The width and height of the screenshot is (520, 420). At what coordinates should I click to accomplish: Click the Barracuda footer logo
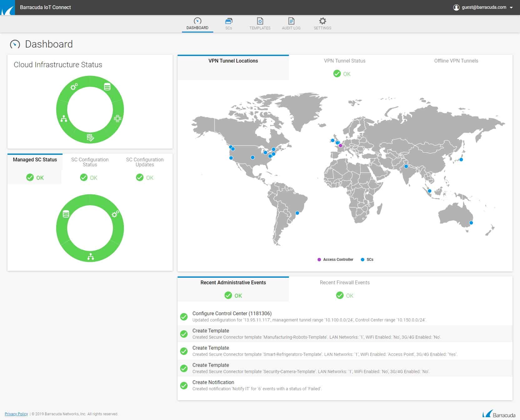(499, 414)
